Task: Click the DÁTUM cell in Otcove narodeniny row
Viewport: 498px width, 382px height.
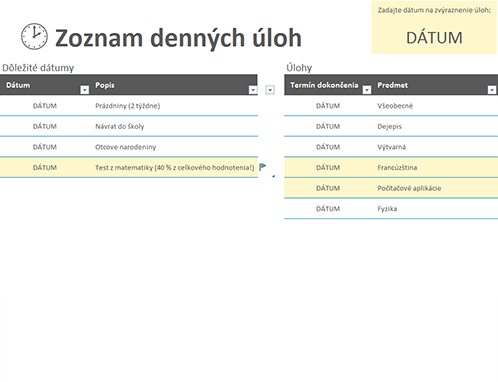Action: pos(45,147)
